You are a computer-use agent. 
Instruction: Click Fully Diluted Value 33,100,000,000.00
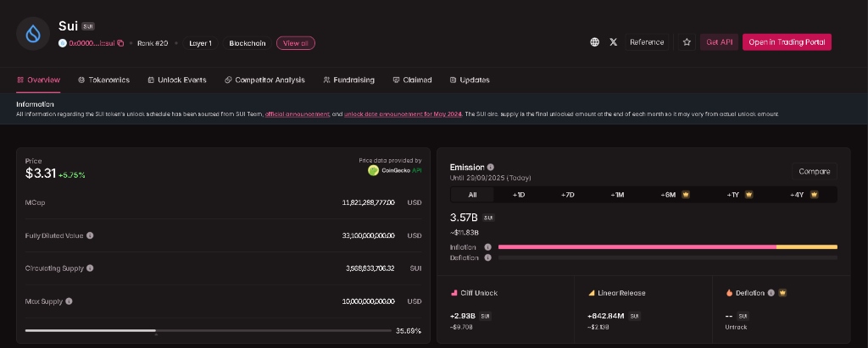368,235
